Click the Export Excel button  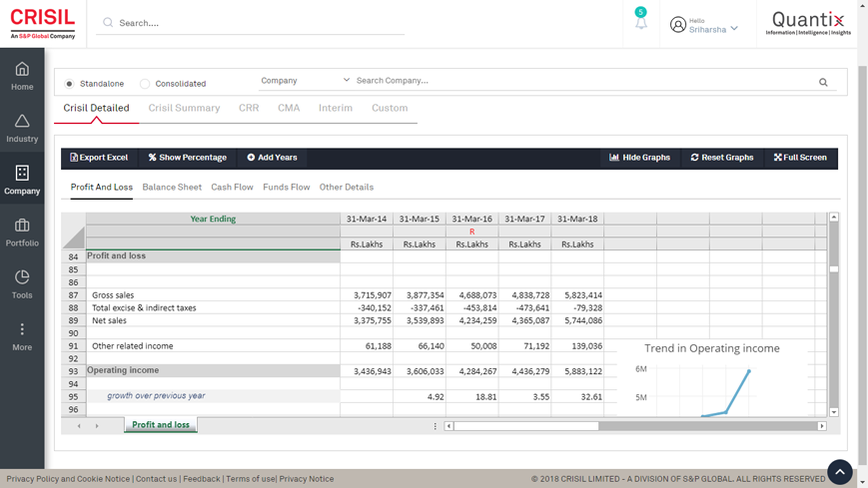(x=99, y=158)
